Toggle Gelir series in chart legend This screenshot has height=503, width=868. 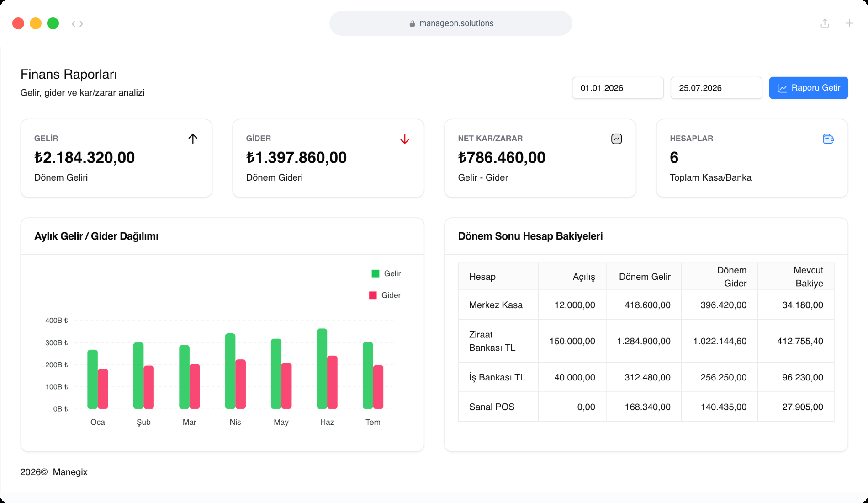tap(386, 273)
